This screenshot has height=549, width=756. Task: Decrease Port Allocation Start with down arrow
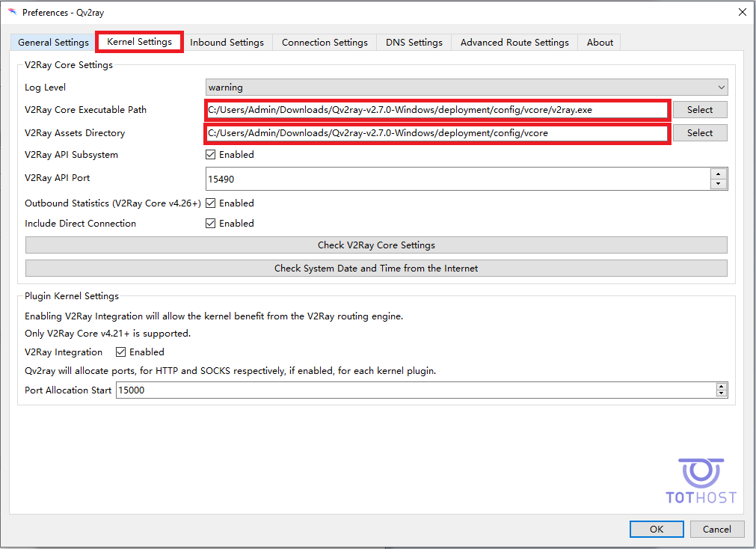(x=721, y=393)
